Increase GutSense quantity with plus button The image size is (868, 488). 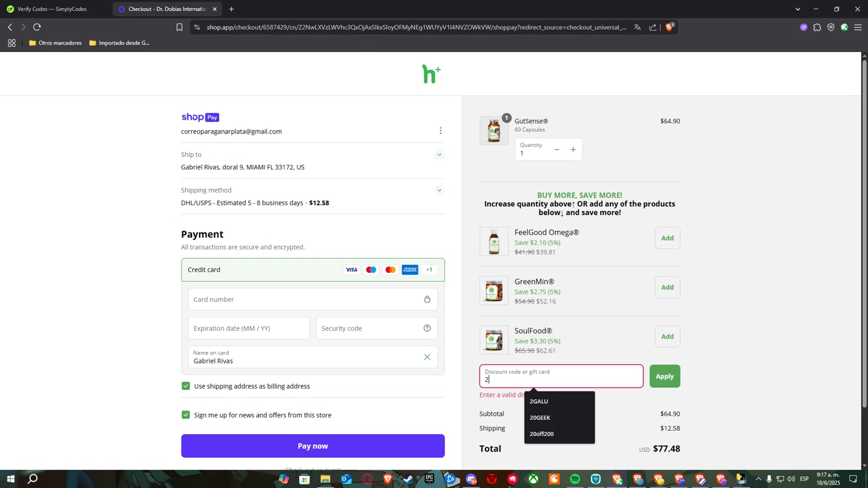[573, 150]
